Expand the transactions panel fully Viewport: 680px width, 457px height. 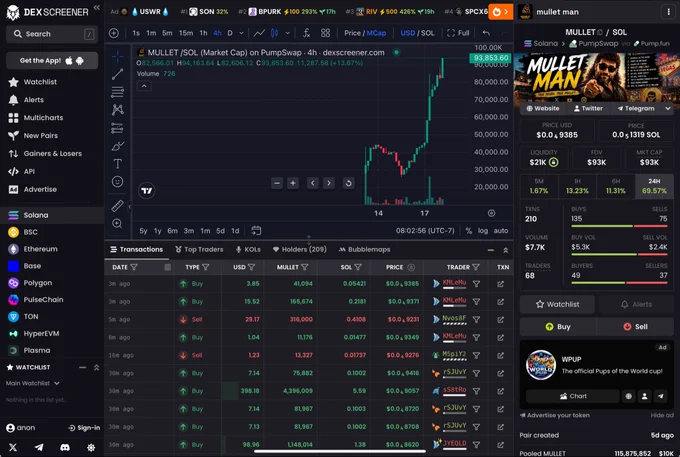click(506, 250)
